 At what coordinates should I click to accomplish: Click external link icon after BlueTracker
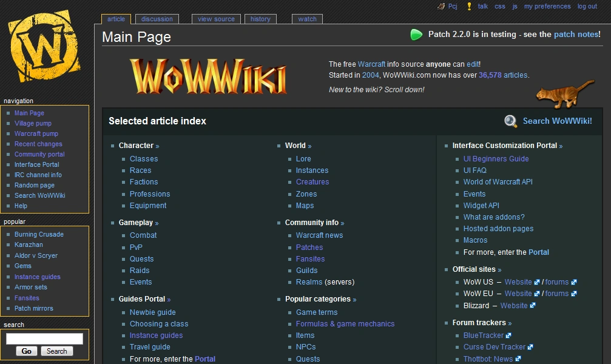pyautogui.click(x=508, y=335)
